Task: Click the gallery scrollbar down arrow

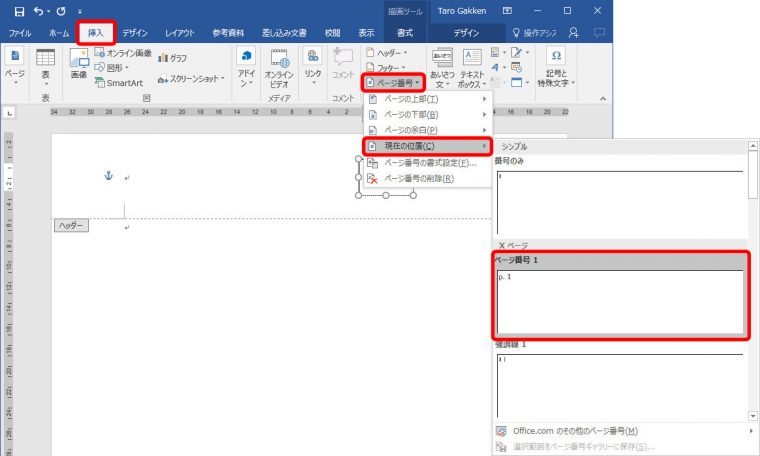Action: (753, 416)
